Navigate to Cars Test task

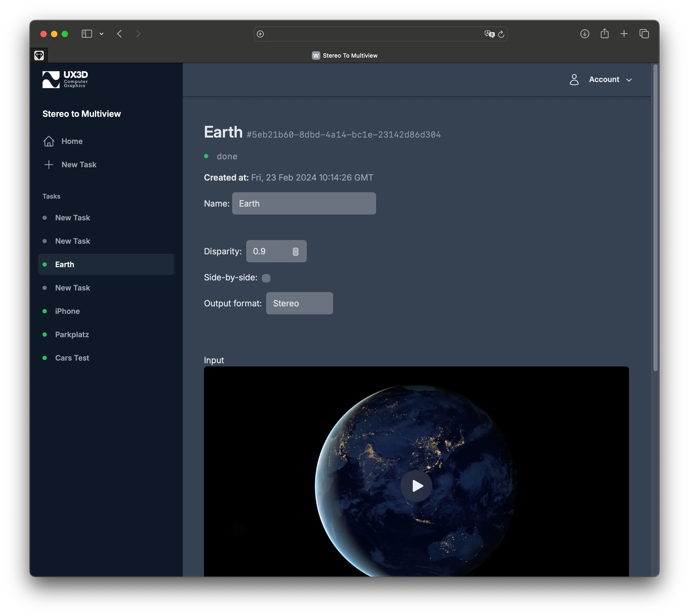click(72, 357)
